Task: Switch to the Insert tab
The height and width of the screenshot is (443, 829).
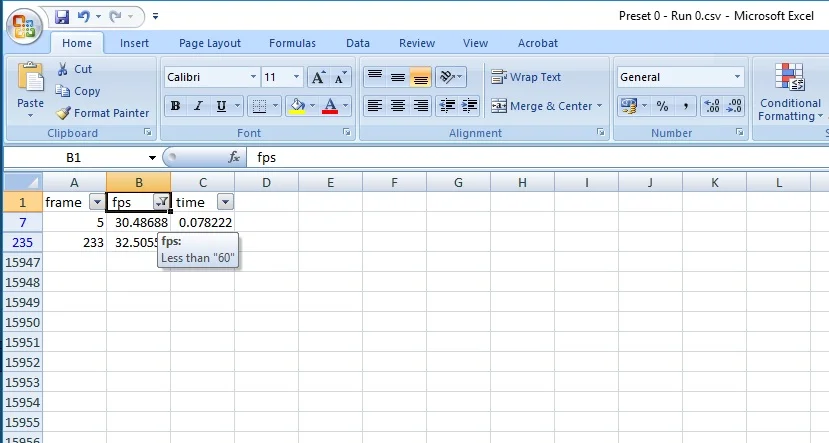Action: click(x=134, y=43)
